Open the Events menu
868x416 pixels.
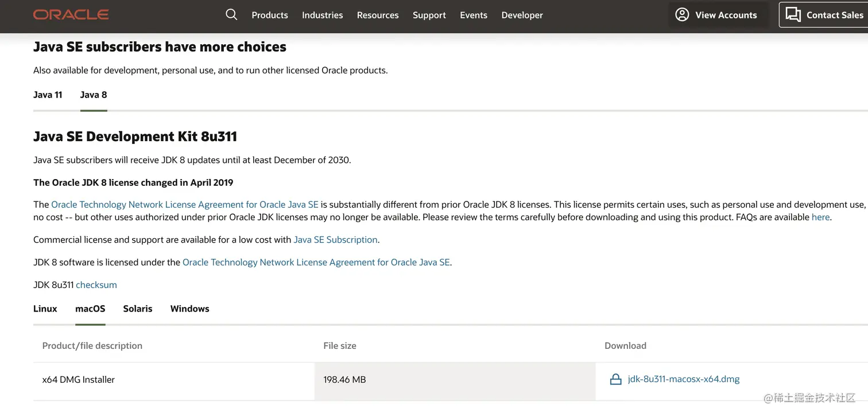(x=473, y=15)
